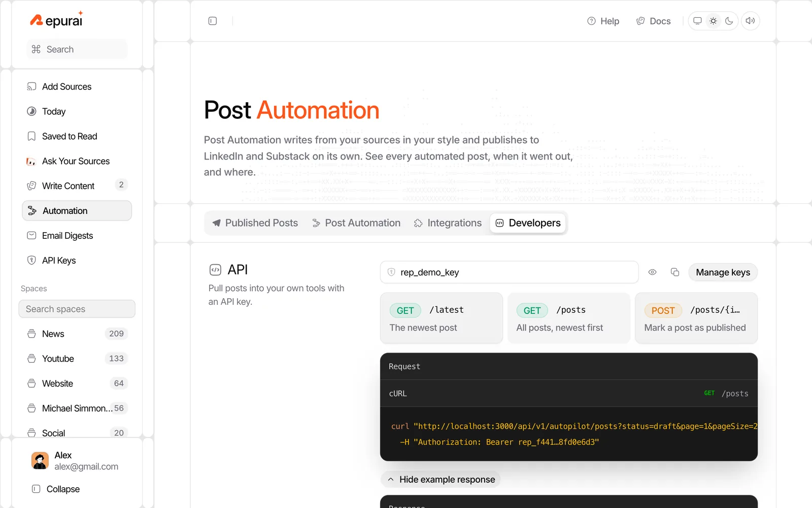Open the Website space
This screenshot has height=508, width=812.
(x=77, y=384)
